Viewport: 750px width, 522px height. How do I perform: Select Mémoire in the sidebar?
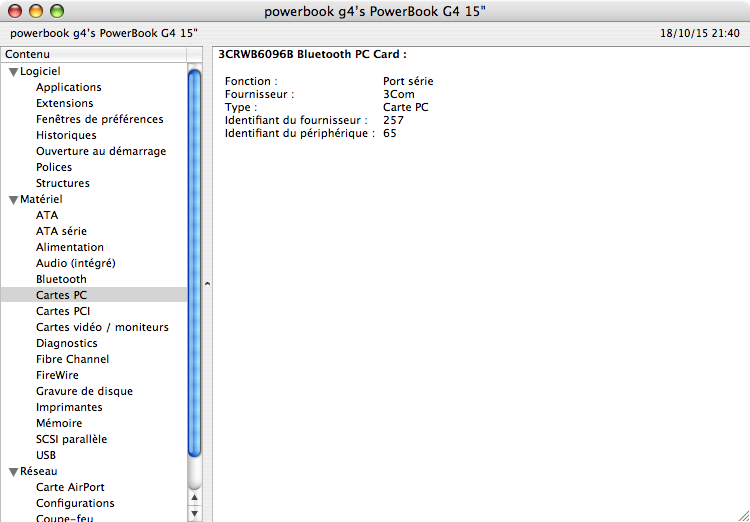pos(59,423)
